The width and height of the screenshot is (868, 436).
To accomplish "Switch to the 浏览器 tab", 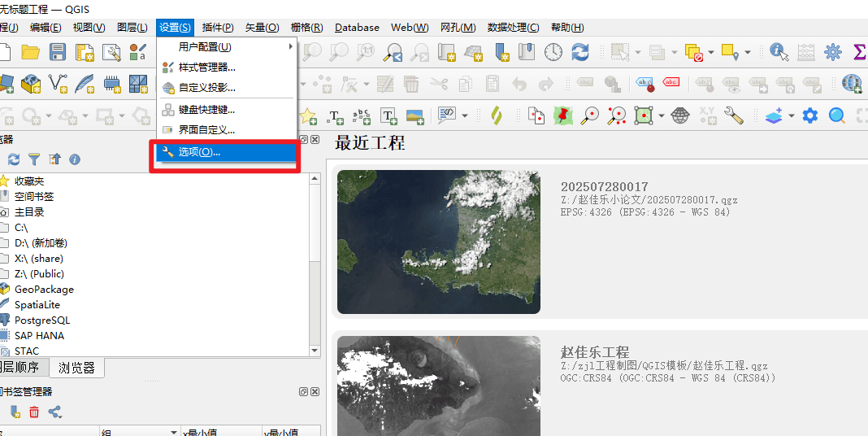I will coord(76,368).
